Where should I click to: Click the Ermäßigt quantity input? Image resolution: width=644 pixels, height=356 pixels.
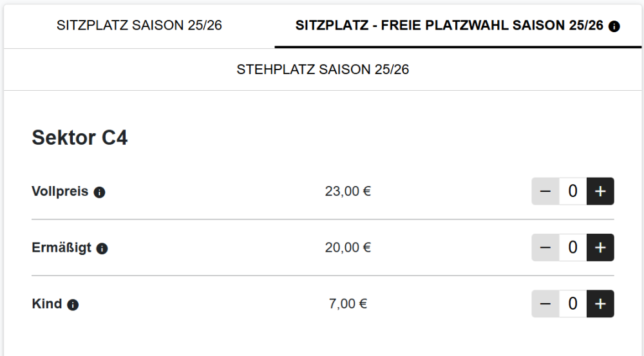point(573,248)
